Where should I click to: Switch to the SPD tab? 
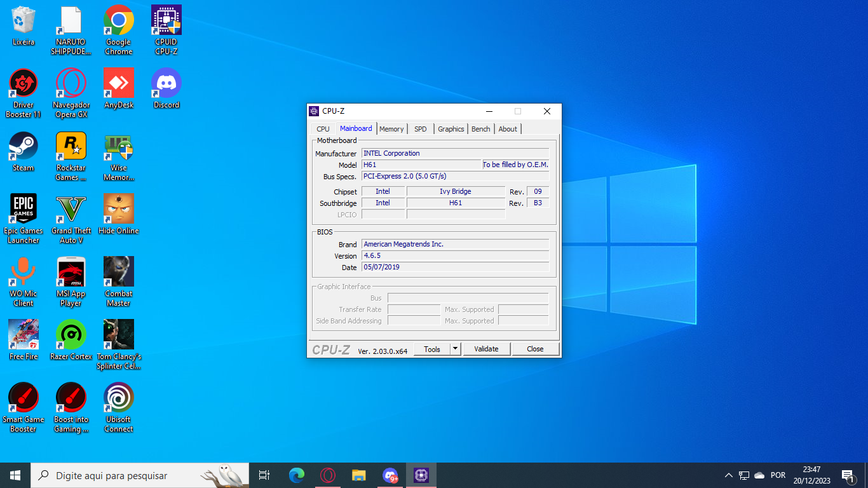(x=421, y=129)
